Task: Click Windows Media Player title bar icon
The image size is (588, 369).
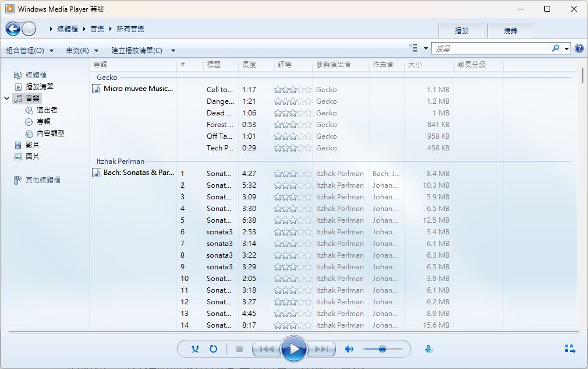Action: [x=10, y=9]
